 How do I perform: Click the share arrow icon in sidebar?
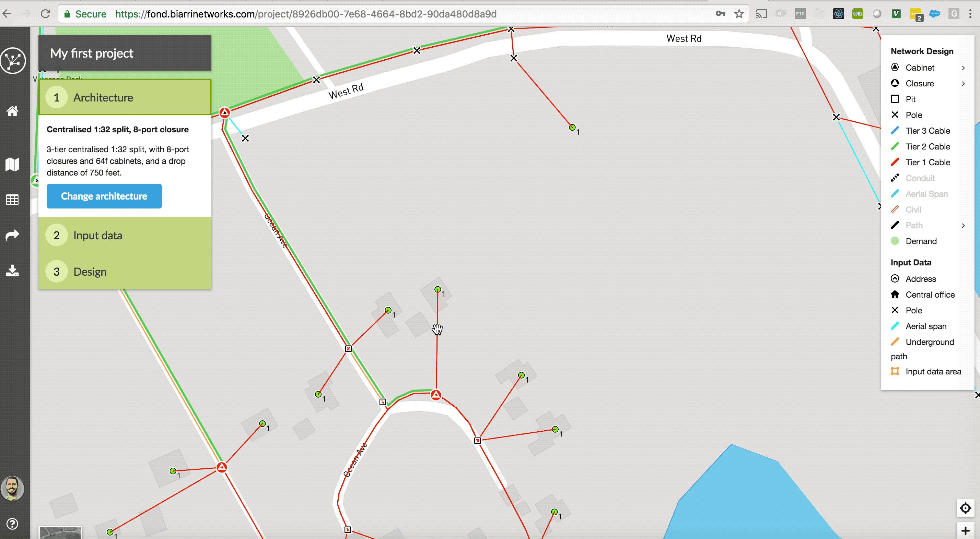(x=12, y=235)
